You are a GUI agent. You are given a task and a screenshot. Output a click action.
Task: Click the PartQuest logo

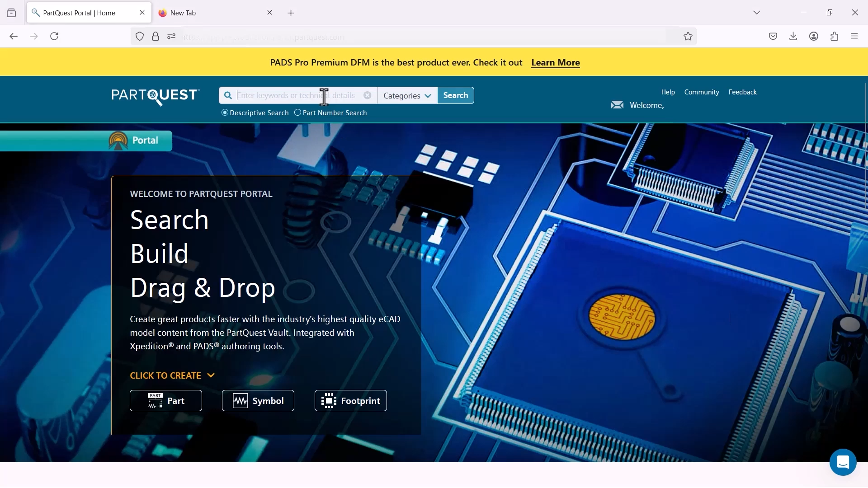[155, 96]
